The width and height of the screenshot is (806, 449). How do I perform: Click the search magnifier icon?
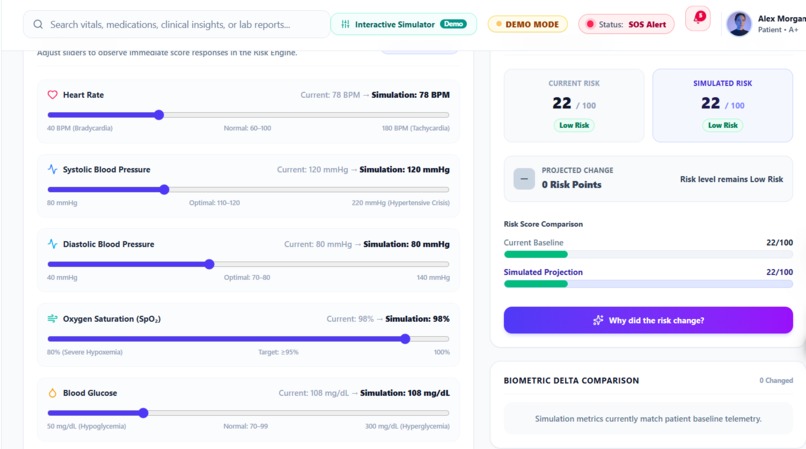(x=38, y=24)
